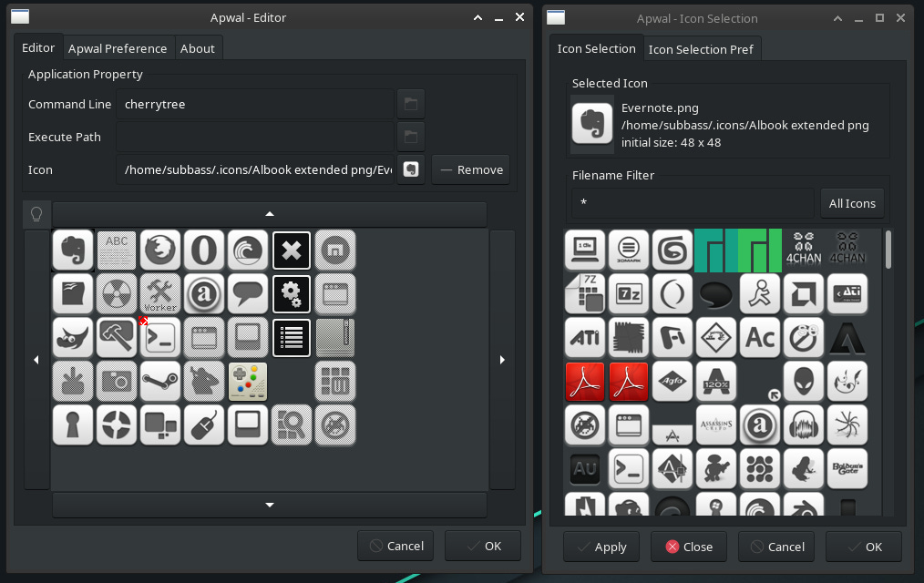Browse for Command Line file
Viewport: 924px width, 583px height.
point(411,104)
